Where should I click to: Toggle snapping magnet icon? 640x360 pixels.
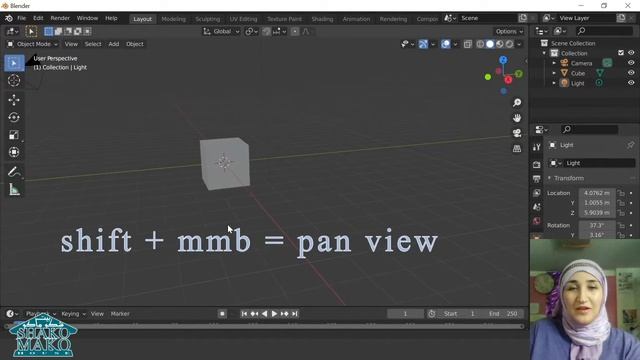pyautogui.click(x=266, y=31)
